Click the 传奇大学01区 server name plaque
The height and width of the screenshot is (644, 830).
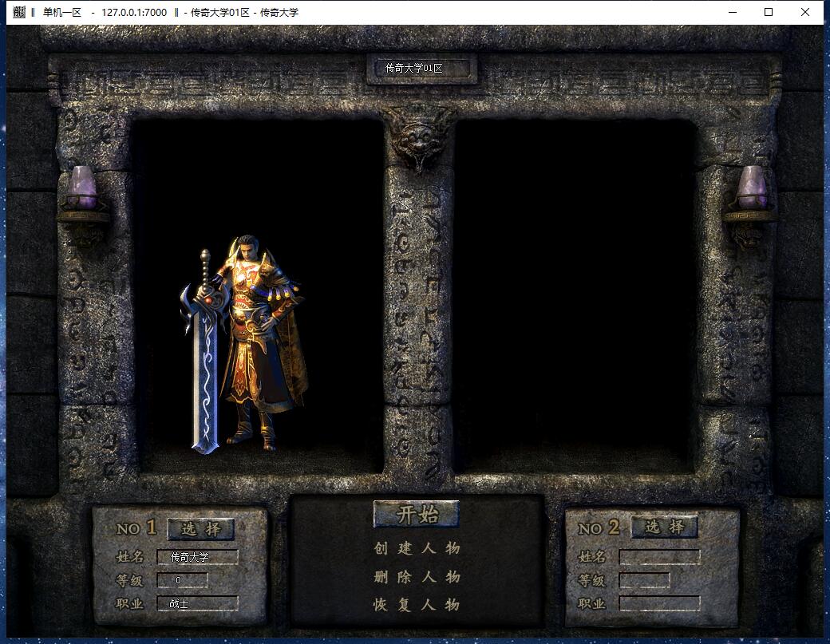(421, 69)
